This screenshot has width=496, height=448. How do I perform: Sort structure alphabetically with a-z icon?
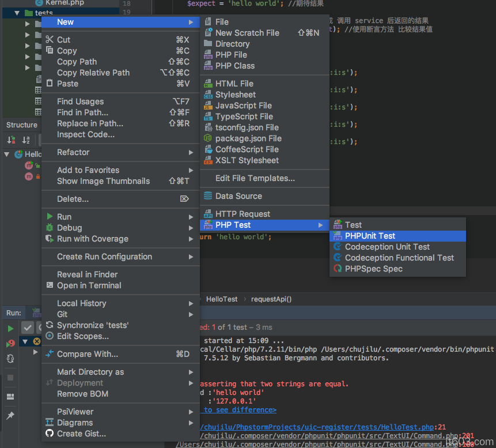click(x=25, y=140)
